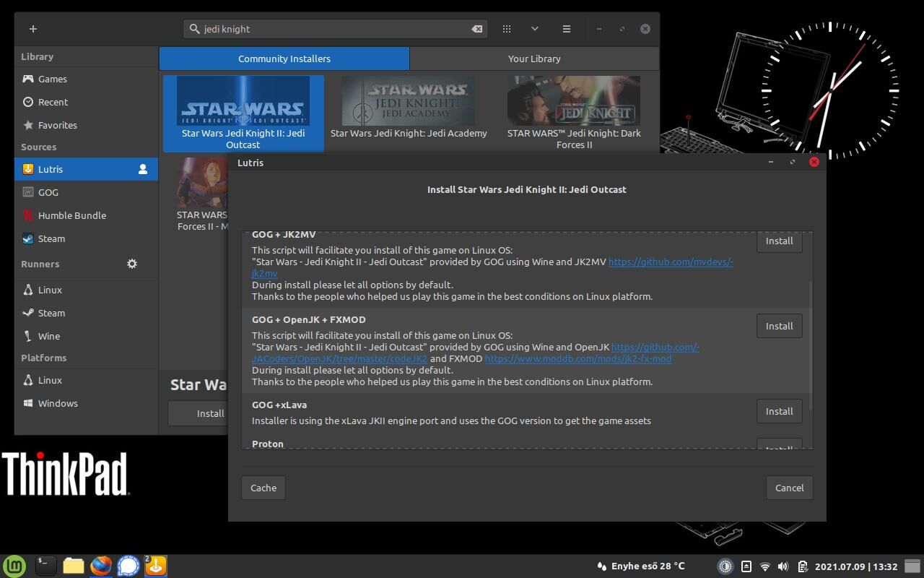Click the show desktop button in the panel corner
Screen dimensions: 924x578
pyautogui.click(x=913, y=566)
